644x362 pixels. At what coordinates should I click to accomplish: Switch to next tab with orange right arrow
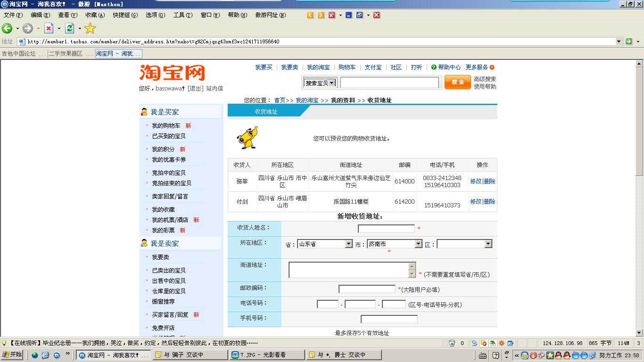tap(321, 15)
